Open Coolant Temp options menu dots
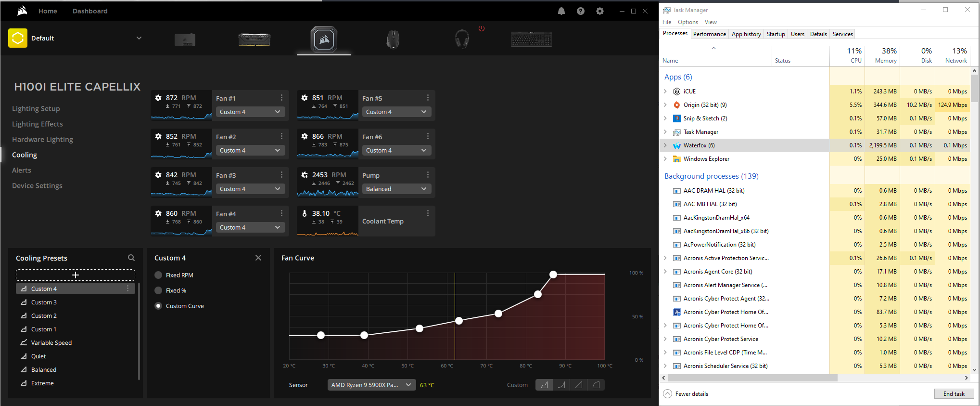The height and width of the screenshot is (406, 980). 428,213
